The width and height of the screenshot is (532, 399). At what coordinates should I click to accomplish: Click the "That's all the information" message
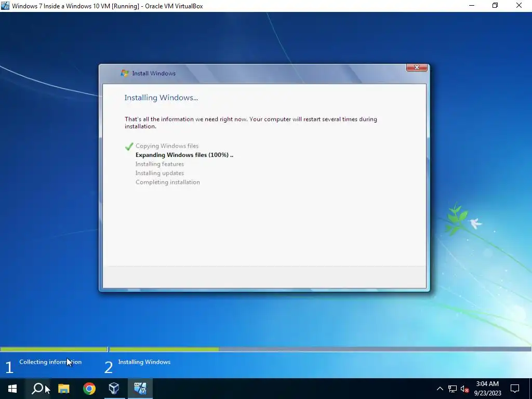coord(251,123)
